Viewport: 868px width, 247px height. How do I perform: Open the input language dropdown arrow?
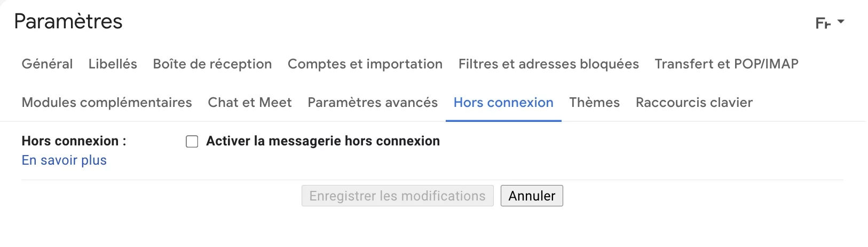(x=841, y=22)
